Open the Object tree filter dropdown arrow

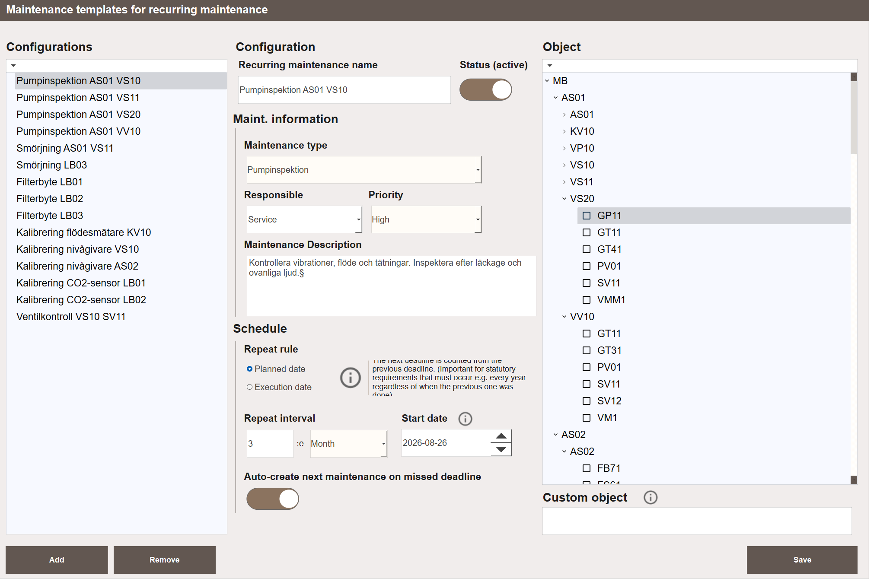point(550,66)
